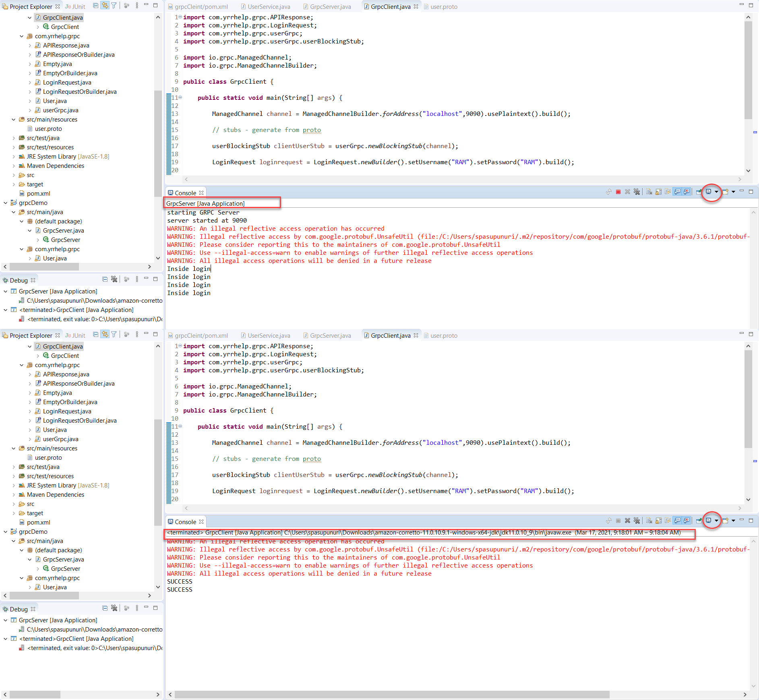Switch to the JUnit tab
759x700 pixels.
[x=75, y=6]
